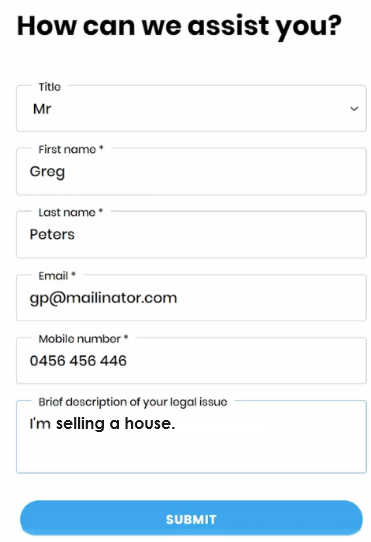Click the 'Last name *' label

click(x=71, y=212)
